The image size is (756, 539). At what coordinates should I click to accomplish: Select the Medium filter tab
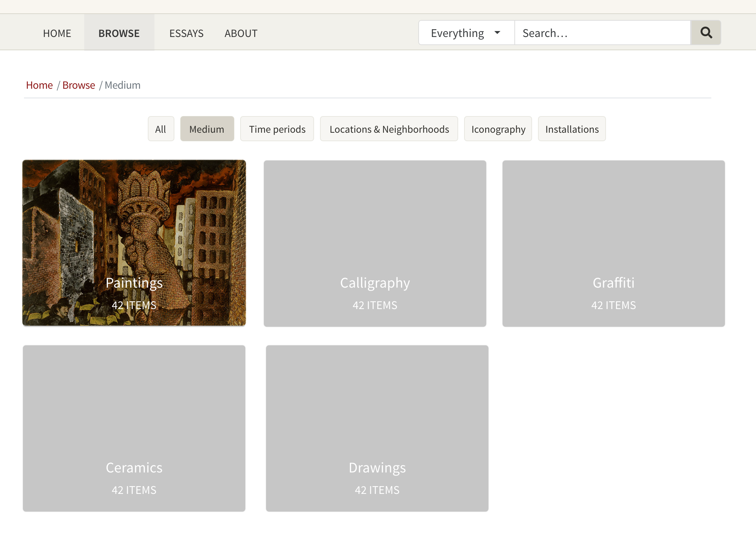tap(207, 129)
